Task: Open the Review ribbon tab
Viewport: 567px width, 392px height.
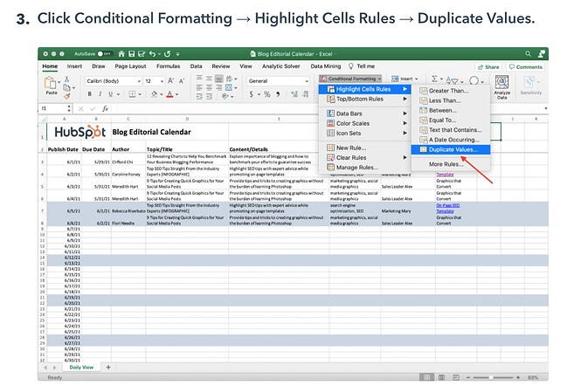Action: [220, 66]
